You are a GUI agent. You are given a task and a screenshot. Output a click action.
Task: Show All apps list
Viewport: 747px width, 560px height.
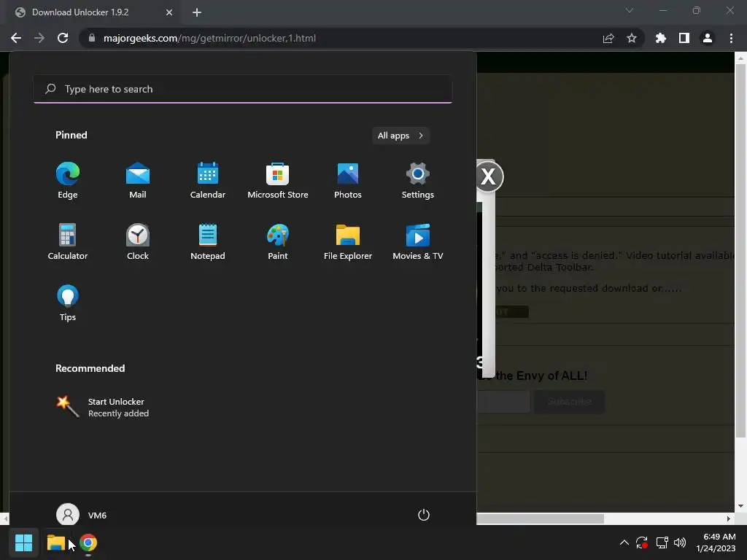tap(400, 136)
